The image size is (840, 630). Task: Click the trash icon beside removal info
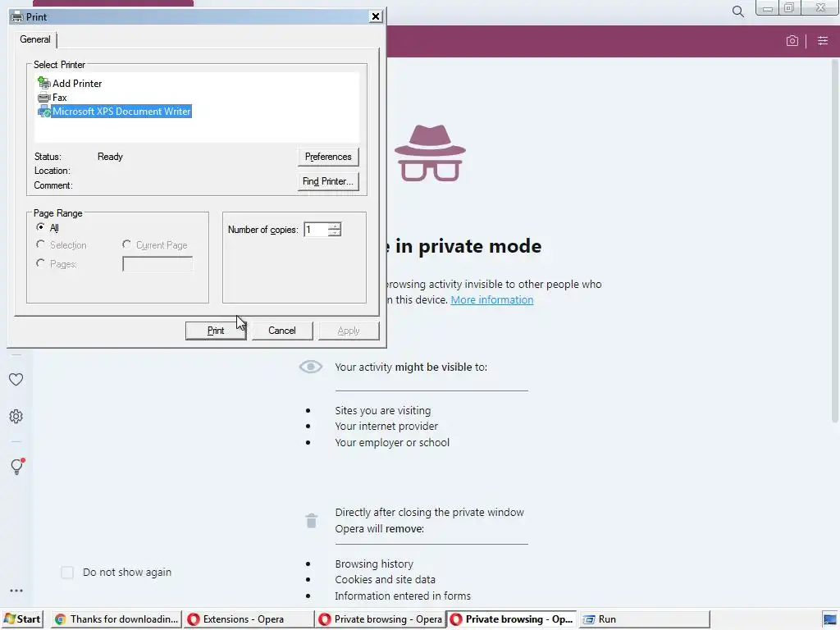[x=311, y=520]
